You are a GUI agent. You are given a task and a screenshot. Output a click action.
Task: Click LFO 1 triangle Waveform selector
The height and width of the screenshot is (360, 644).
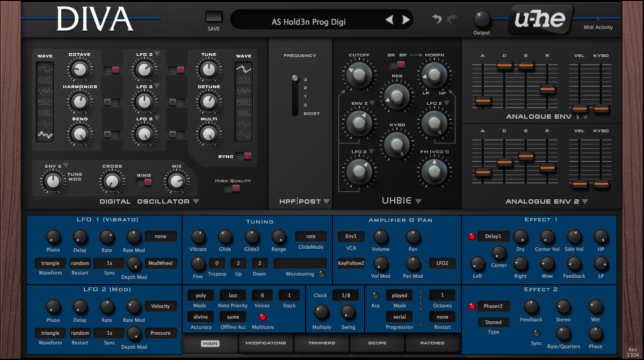(50, 263)
